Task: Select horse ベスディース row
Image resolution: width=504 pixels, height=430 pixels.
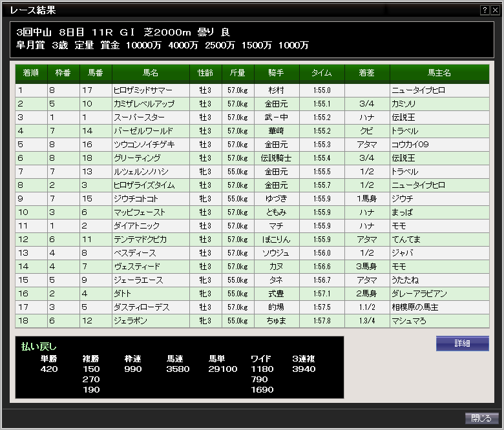Action: [252, 252]
